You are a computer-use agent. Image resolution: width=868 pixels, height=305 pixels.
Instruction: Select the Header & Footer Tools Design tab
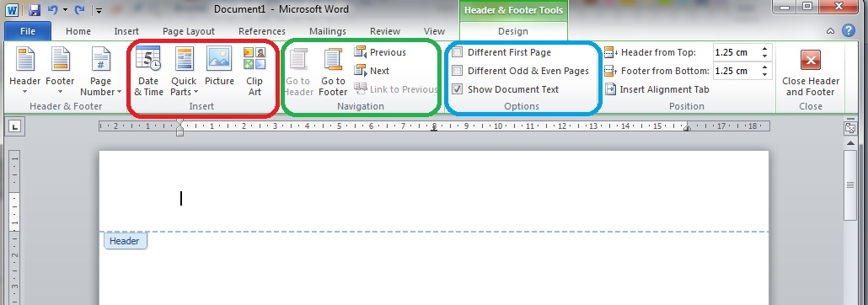point(513,31)
